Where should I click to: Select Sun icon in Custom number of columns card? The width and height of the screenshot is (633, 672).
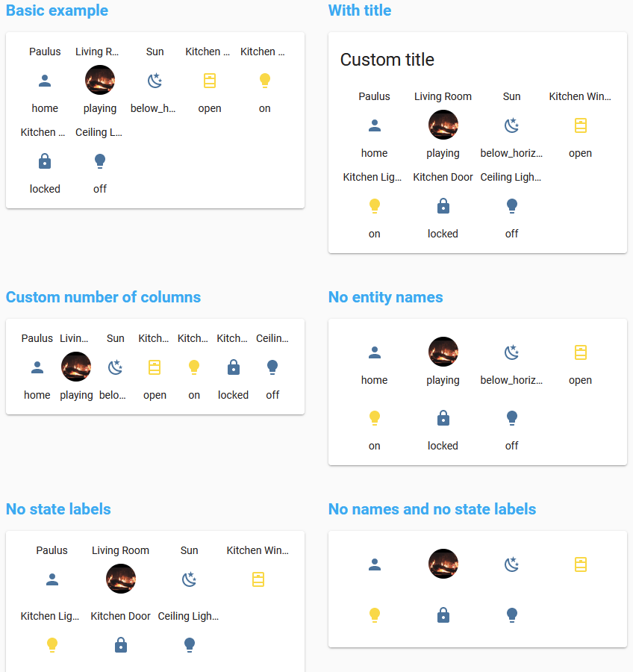point(115,367)
